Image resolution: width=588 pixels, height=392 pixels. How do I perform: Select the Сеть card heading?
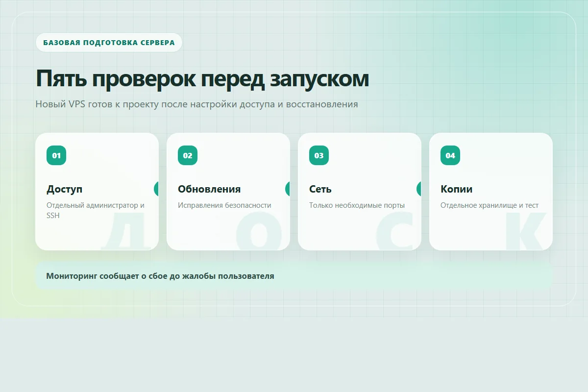coord(320,189)
